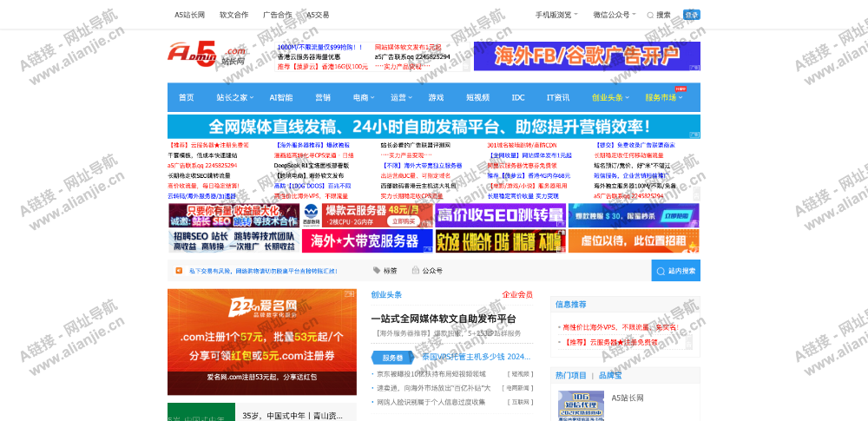Image resolution: width=868 pixels, height=421 pixels.
Task: Open 【不限】海外大带宽独立服务器 link
Action: tap(421, 166)
